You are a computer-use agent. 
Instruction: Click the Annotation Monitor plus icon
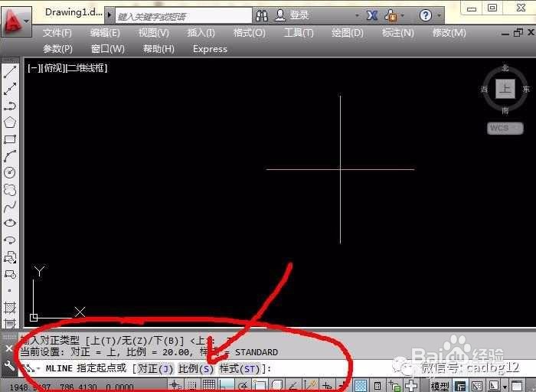[x=411, y=386]
